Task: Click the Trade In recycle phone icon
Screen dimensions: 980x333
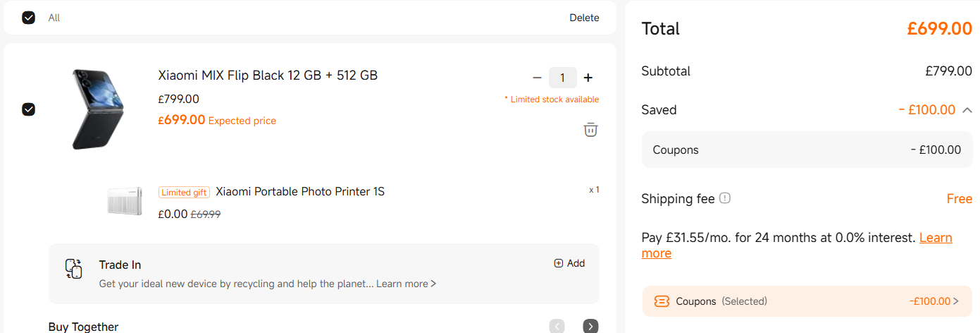Action: (73, 269)
